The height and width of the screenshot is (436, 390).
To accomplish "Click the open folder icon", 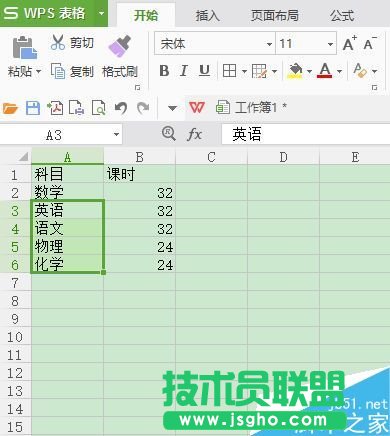I will coord(10,108).
